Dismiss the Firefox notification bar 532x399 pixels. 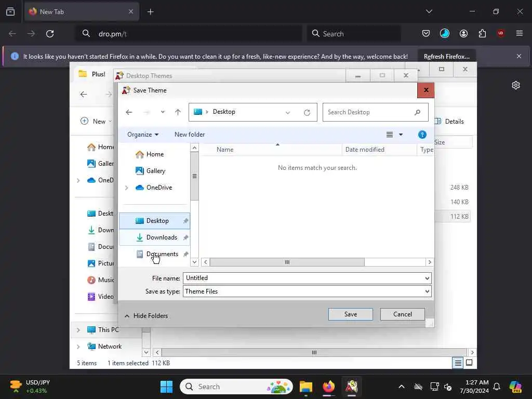click(519, 56)
